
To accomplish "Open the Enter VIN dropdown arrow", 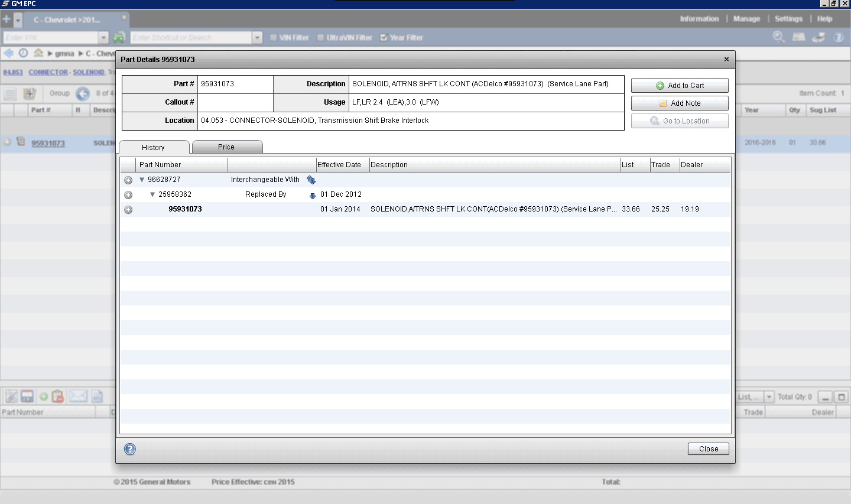I will pyautogui.click(x=103, y=38).
